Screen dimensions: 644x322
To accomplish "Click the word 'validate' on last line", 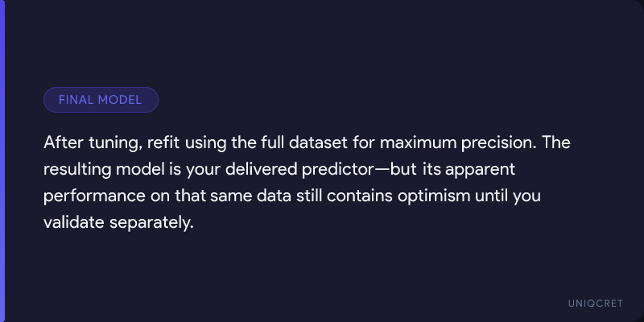I will click(74, 223).
